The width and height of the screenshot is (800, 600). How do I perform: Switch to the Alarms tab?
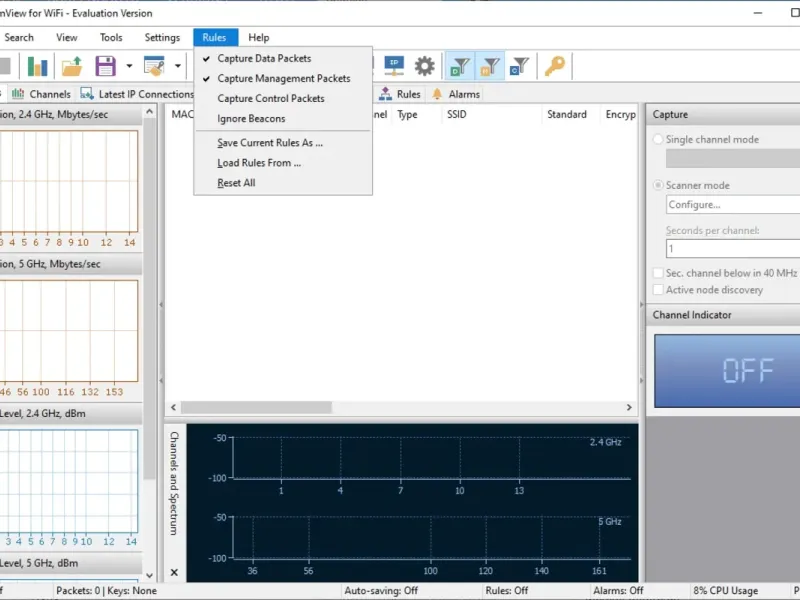456,94
